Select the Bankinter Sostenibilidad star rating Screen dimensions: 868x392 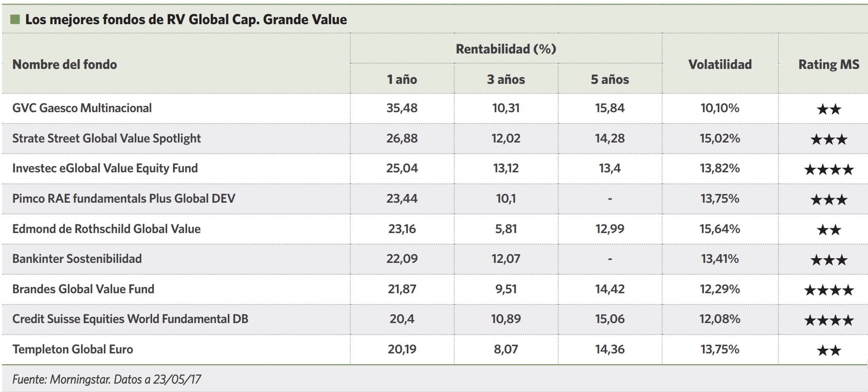(x=828, y=260)
